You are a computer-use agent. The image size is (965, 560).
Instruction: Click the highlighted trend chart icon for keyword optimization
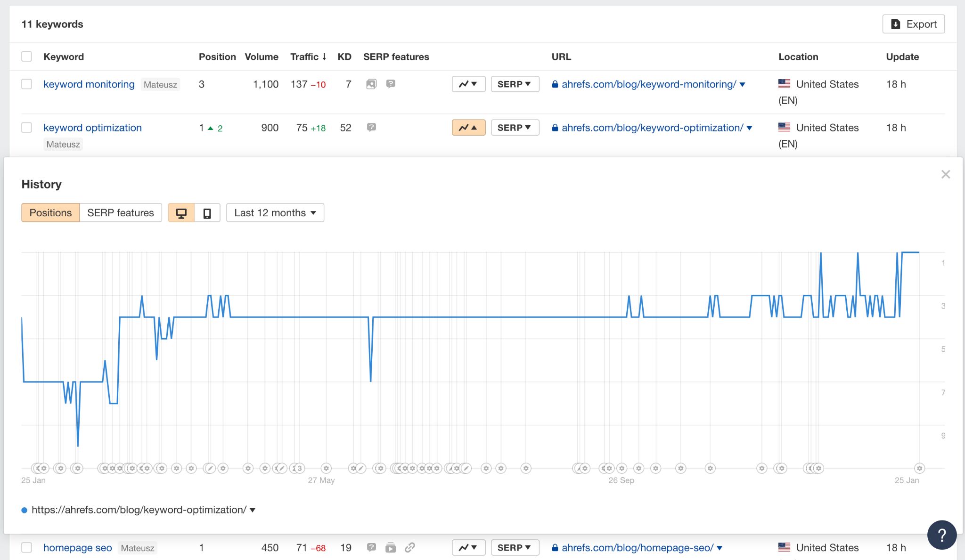(x=468, y=128)
